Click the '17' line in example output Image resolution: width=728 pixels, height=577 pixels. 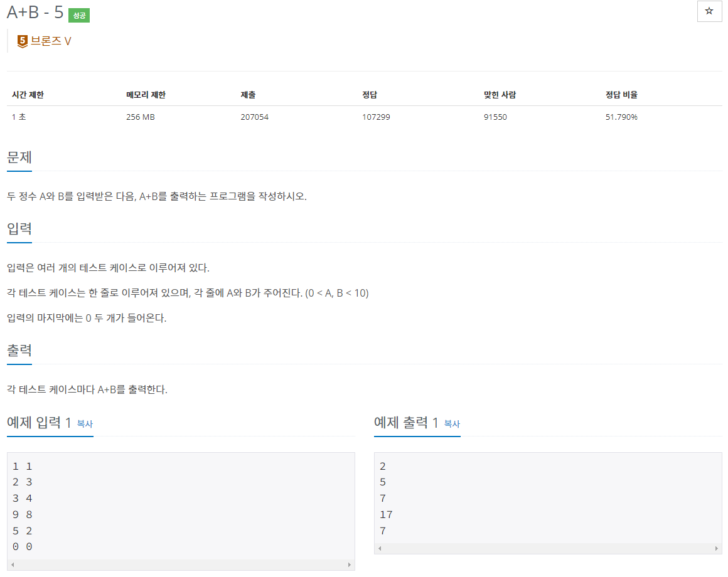tap(387, 514)
